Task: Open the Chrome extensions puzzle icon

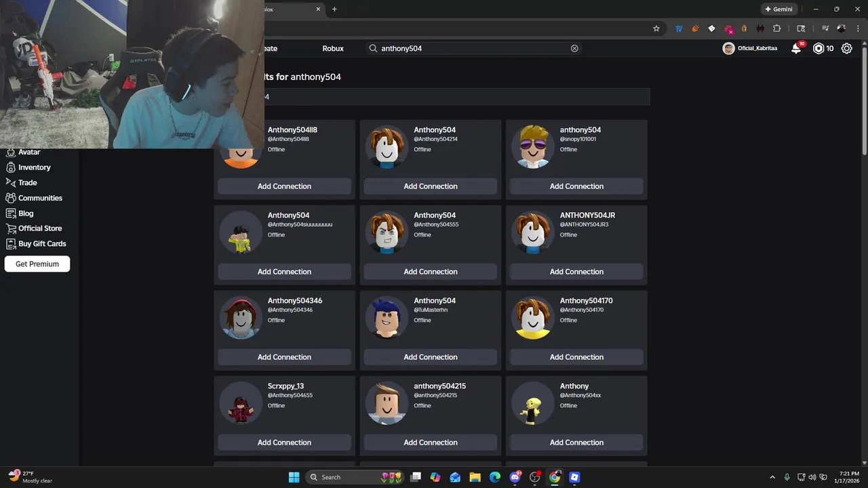Action: [777, 28]
